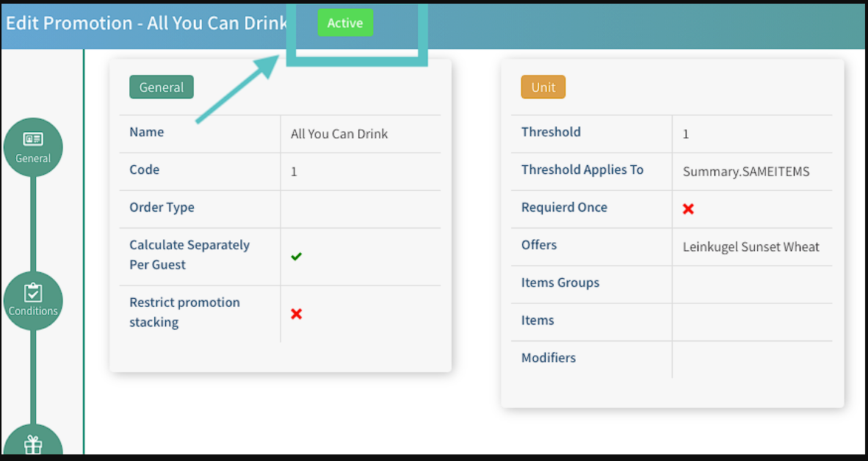Click the empty Order Type value field
The height and width of the screenshot is (461, 868).
click(360, 208)
